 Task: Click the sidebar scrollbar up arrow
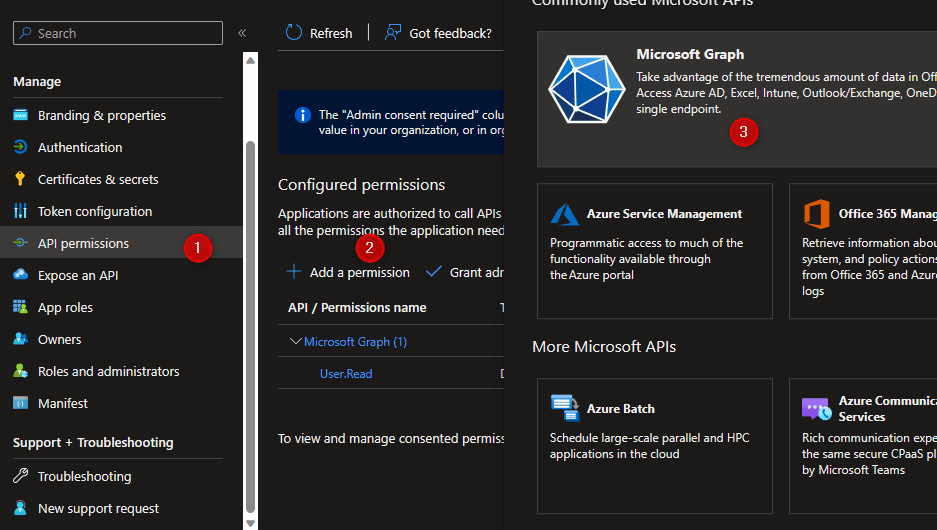(250, 60)
